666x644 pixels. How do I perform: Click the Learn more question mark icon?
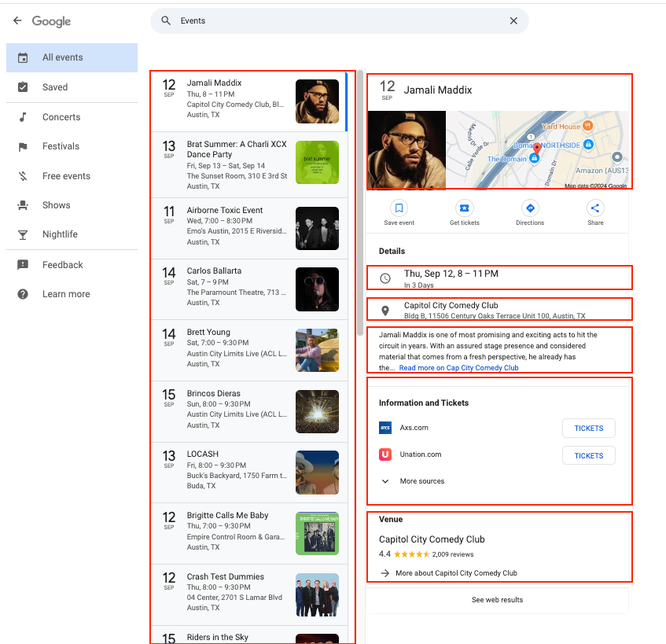point(23,294)
